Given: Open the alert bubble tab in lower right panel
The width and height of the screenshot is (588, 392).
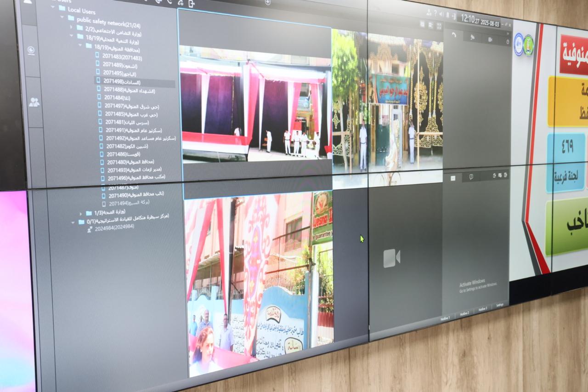Looking at the screenshot, I should 471,177.
